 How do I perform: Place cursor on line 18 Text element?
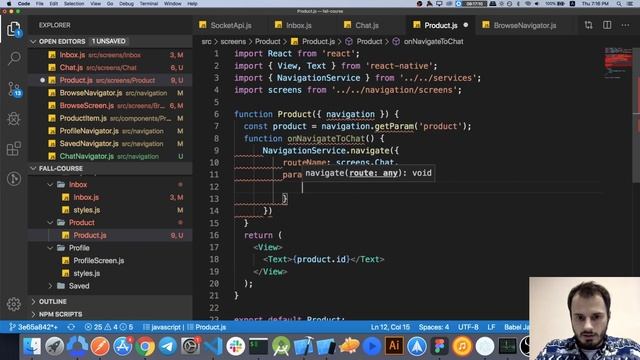(324, 259)
